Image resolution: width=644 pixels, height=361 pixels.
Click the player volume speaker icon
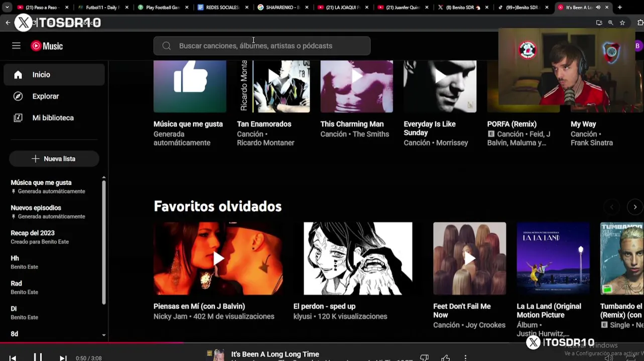click(x=609, y=358)
